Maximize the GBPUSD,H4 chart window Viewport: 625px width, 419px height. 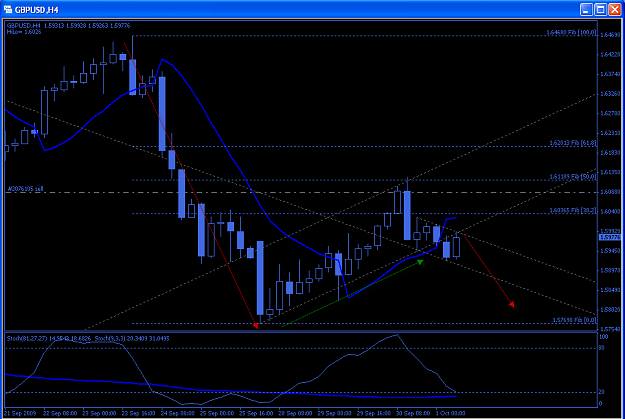coord(600,9)
